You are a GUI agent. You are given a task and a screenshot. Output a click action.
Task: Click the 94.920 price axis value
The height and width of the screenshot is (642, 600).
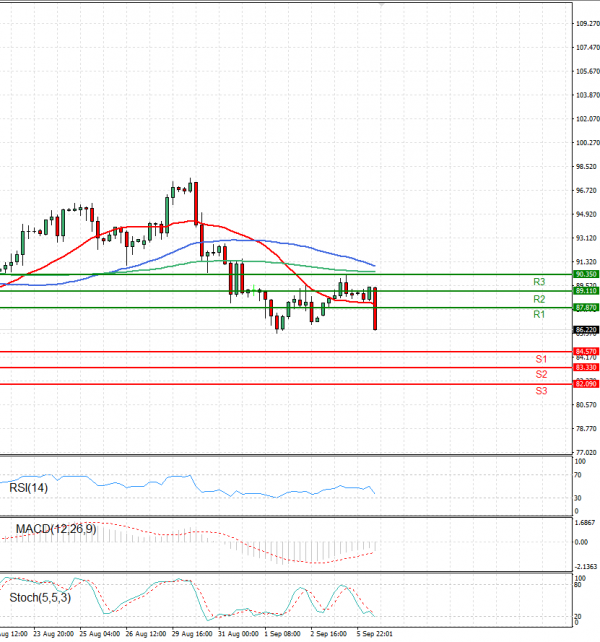click(x=586, y=214)
